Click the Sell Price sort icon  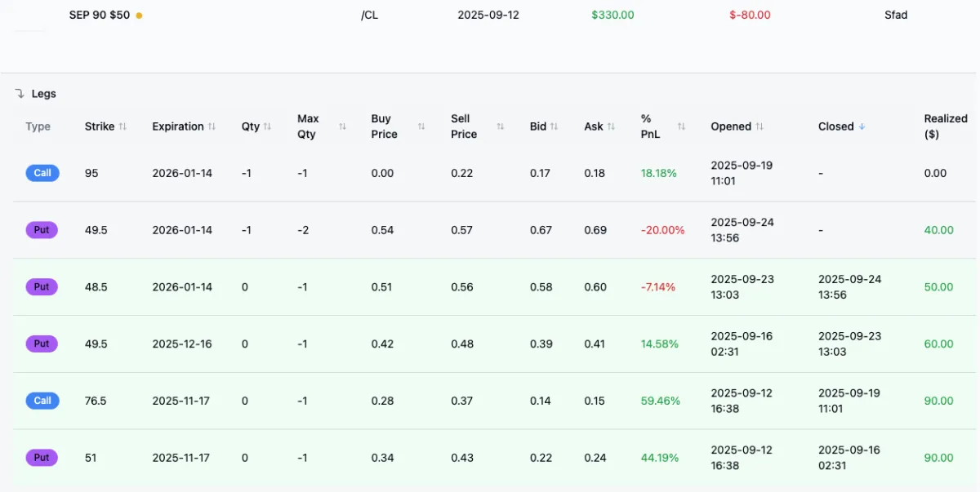pos(501,126)
